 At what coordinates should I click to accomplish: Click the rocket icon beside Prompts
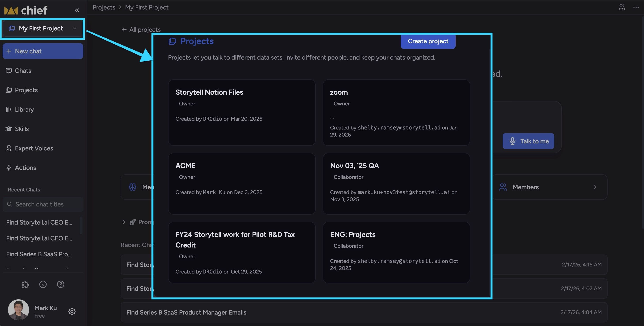(x=133, y=222)
